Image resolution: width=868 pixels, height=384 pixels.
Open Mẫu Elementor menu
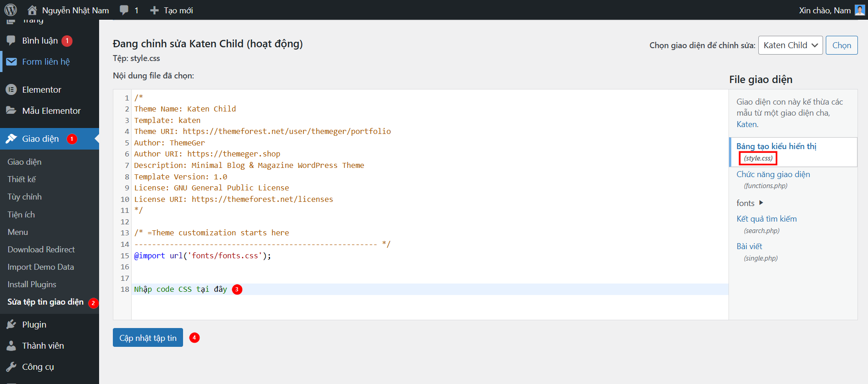click(50, 111)
